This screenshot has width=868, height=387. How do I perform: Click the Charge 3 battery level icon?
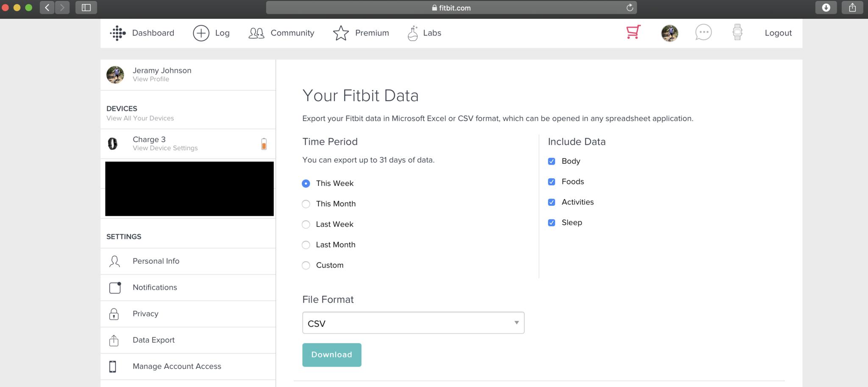point(264,144)
